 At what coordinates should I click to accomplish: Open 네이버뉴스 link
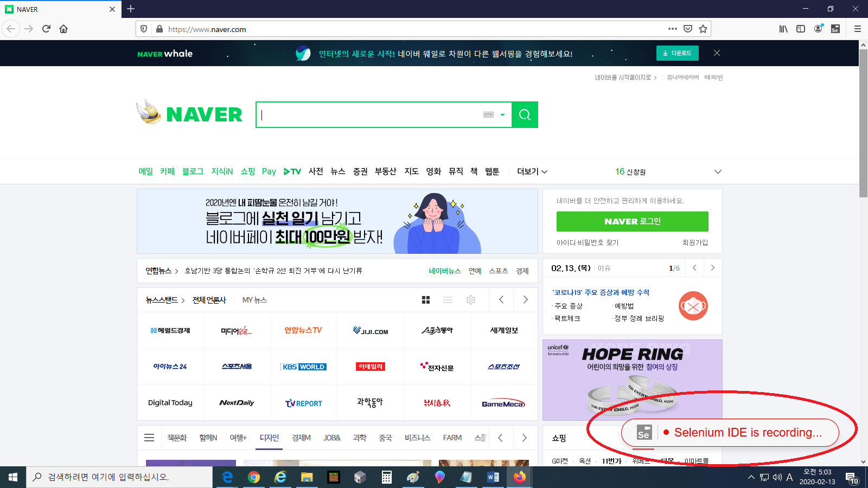pyautogui.click(x=445, y=271)
